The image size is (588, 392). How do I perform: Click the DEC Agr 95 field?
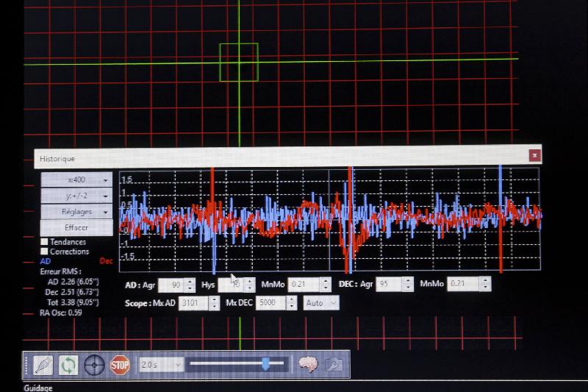point(390,284)
